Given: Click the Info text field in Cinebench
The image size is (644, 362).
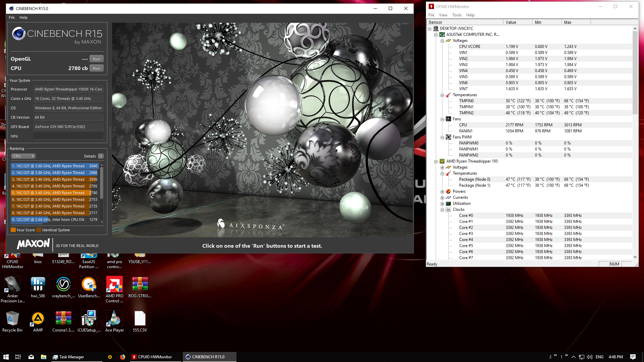Looking at the screenshot, I should (68, 136).
